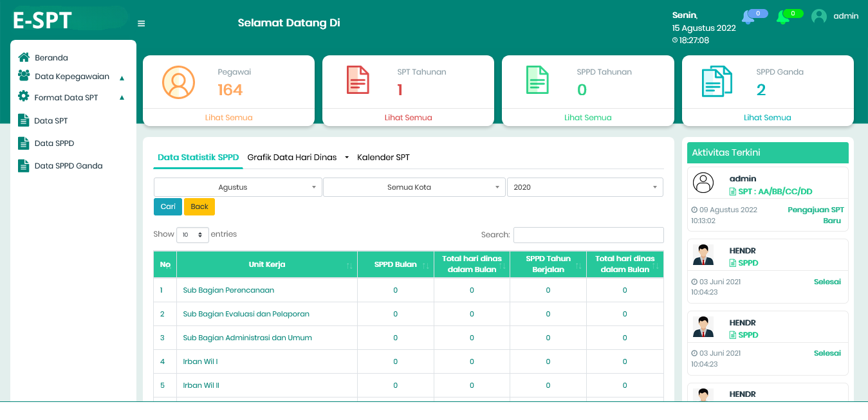Click the admin user avatar icon

point(818,16)
